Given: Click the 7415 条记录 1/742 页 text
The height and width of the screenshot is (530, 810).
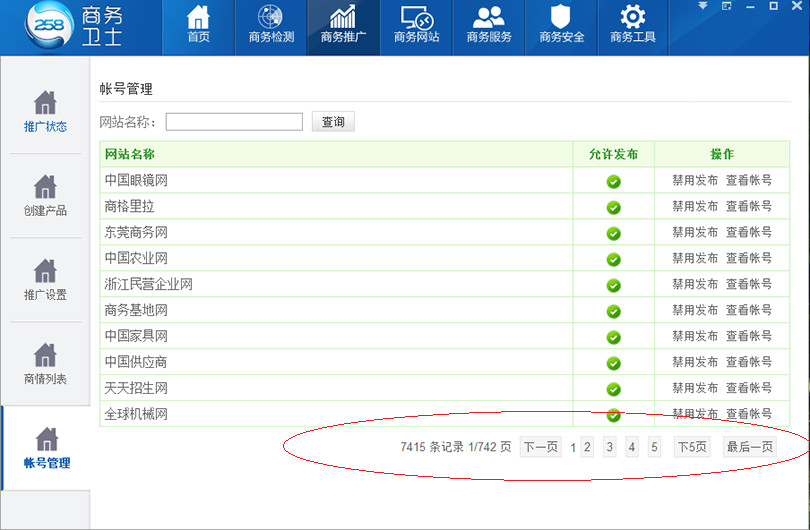Looking at the screenshot, I should 456,447.
